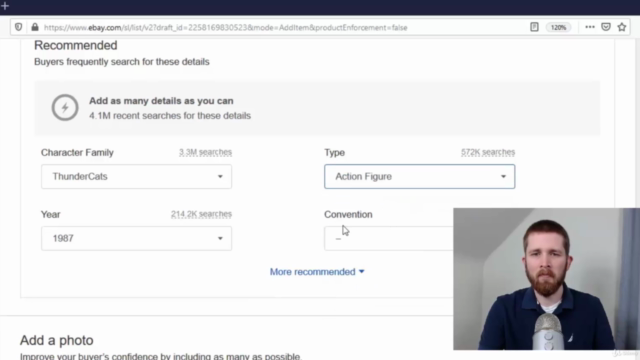Click the Convention field label
Screen dimensions: 640x360
[x=348, y=215]
